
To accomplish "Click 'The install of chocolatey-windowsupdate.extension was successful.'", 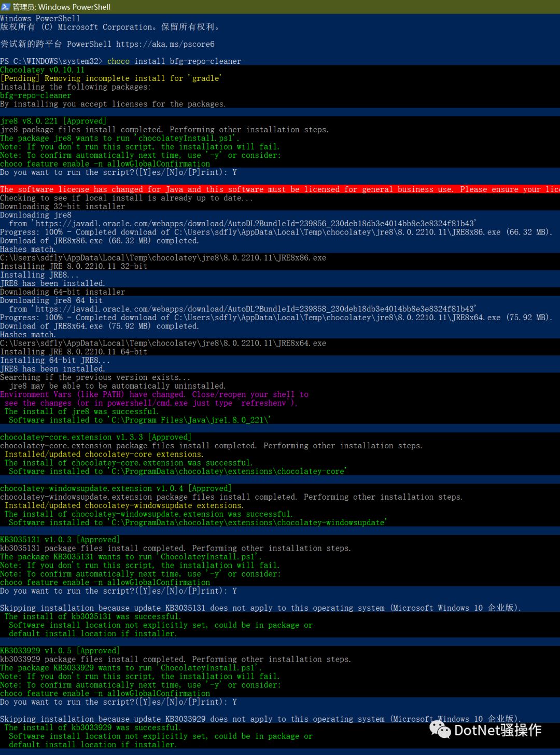I will 149,514.
